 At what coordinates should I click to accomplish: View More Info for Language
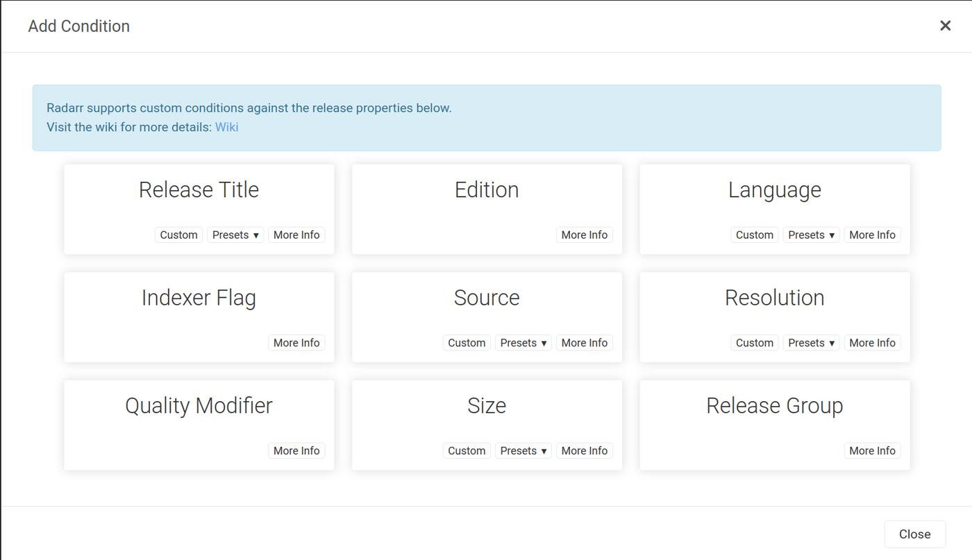click(x=872, y=235)
